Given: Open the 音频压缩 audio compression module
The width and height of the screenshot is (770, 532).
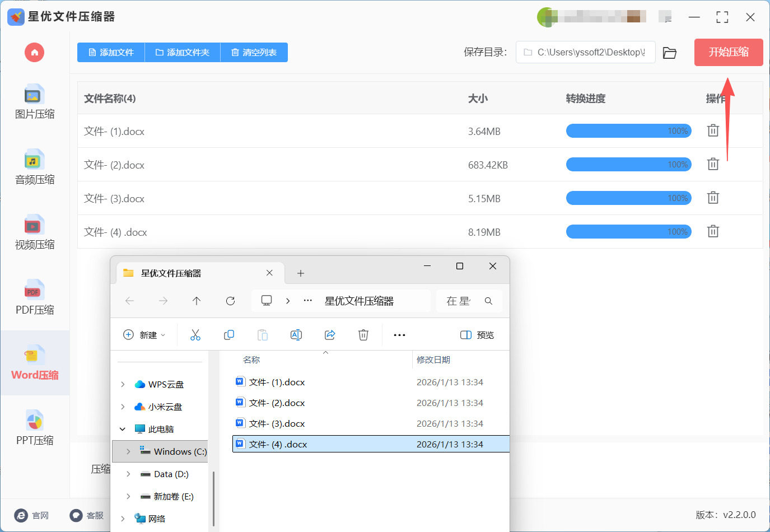Looking at the screenshot, I should coord(35,167).
